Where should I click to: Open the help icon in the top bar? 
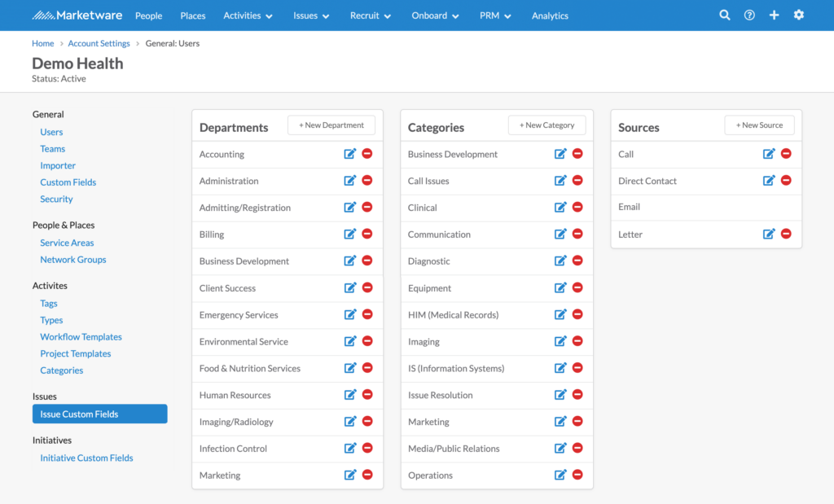coord(749,15)
